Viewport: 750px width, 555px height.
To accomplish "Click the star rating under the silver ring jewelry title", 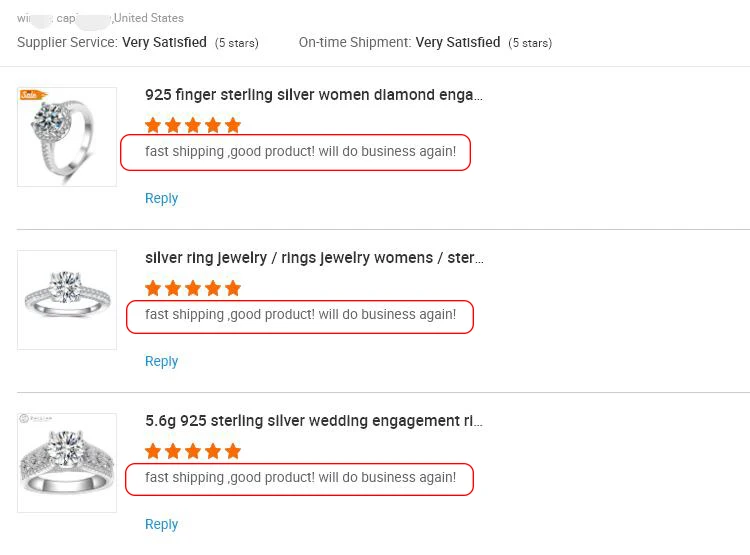I will coord(193,288).
